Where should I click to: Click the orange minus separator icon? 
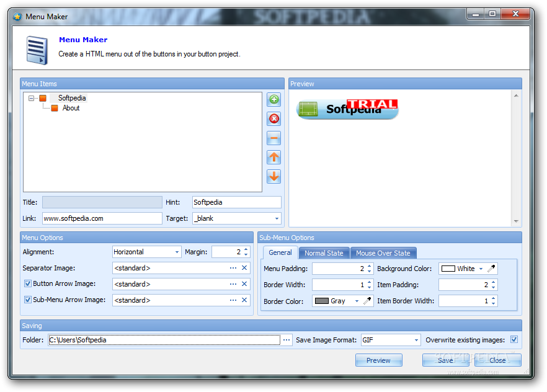(x=274, y=138)
